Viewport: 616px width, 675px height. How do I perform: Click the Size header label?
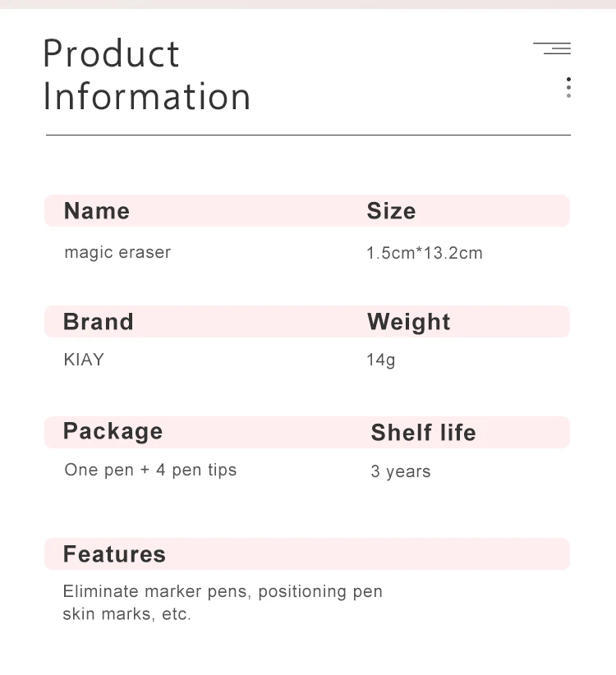click(x=391, y=211)
